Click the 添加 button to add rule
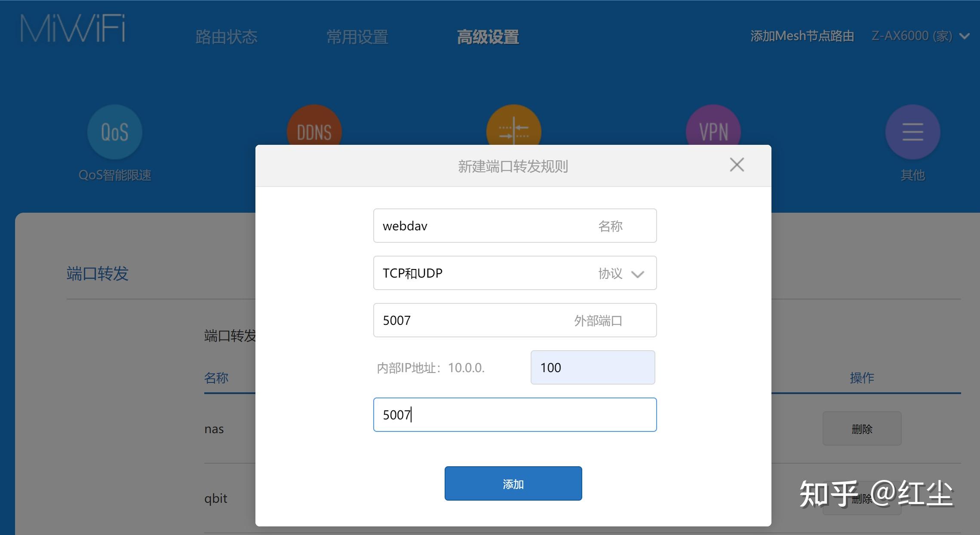 tap(513, 483)
